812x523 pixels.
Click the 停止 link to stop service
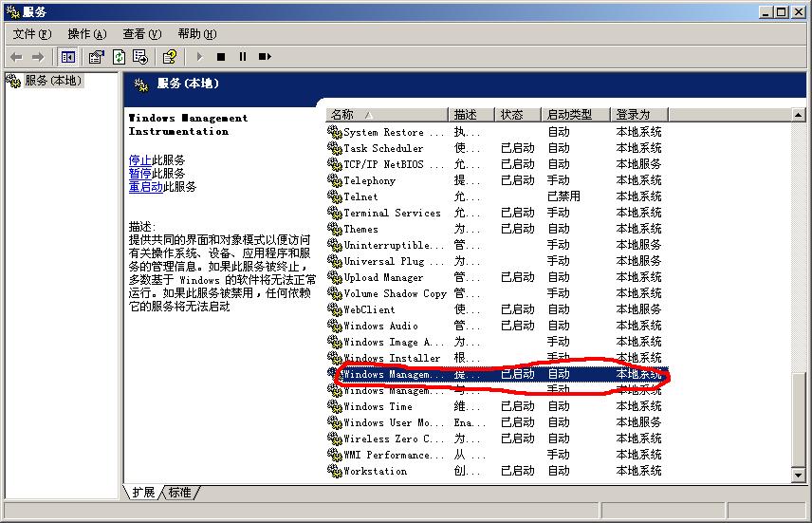[139, 159]
